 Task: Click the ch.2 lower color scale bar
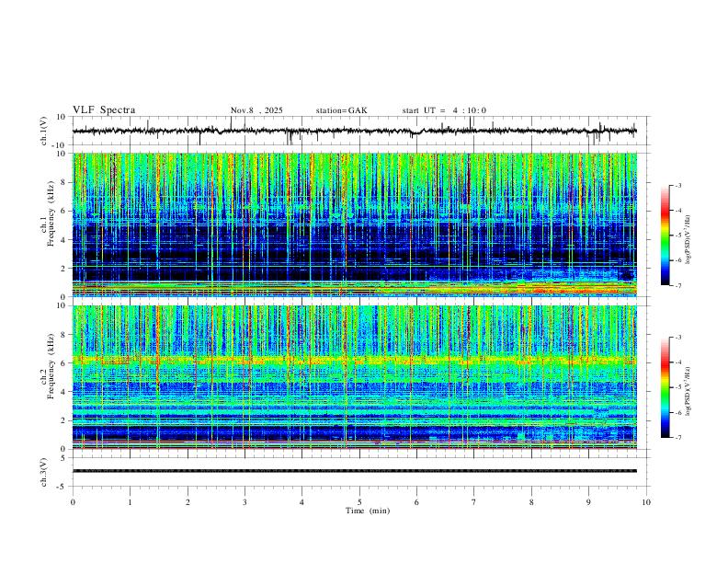[x=665, y=387]
